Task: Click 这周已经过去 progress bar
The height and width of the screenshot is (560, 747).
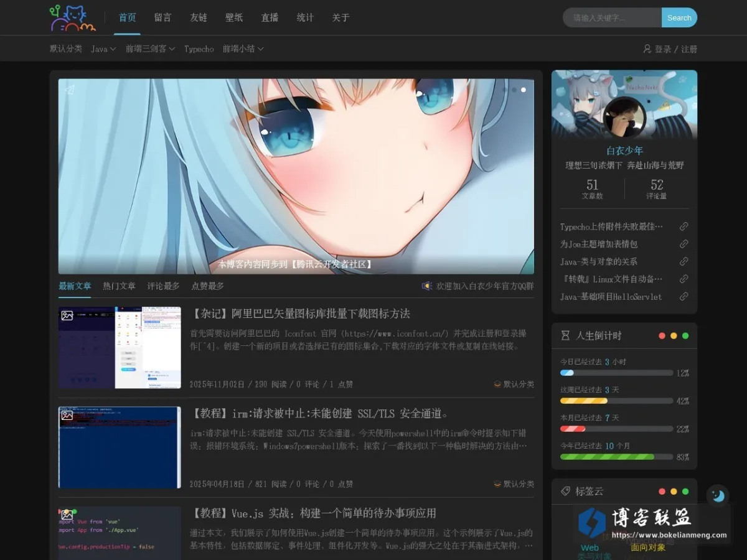Action: pos(616,401)
